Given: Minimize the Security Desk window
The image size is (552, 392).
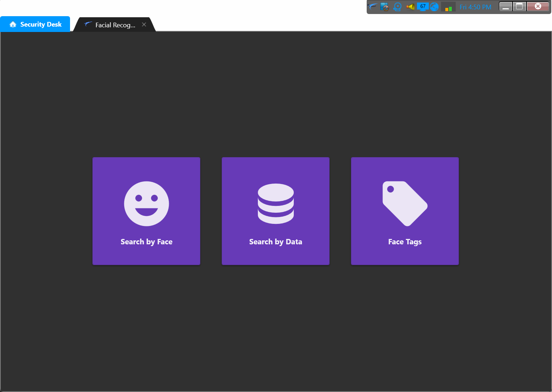Looking at the screenshot, I should coord(506,6).
